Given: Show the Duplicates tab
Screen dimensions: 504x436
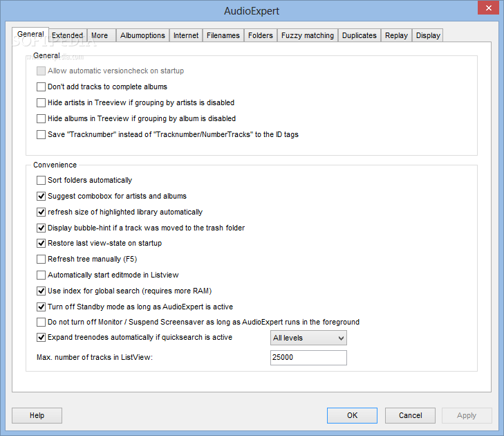Looking at the screenshot, I should [360, 35].
